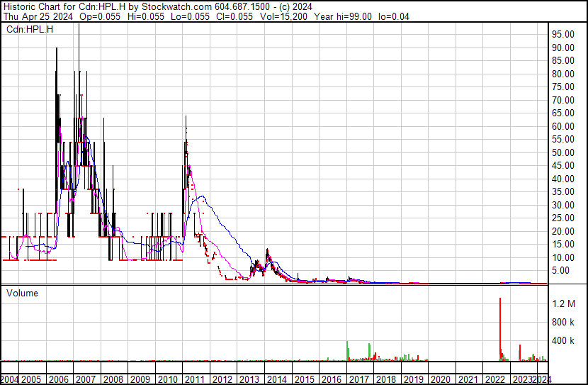Click the 2011 year label

point(195,379)
